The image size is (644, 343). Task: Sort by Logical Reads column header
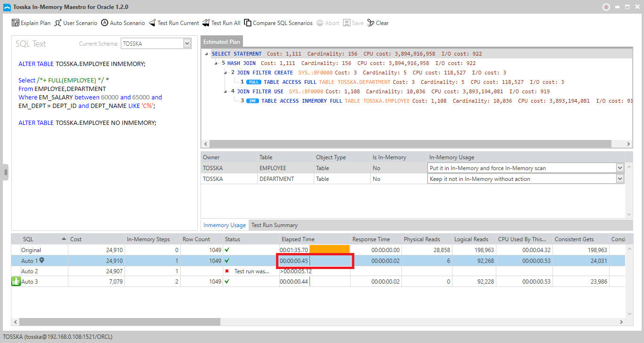(474, 239)
